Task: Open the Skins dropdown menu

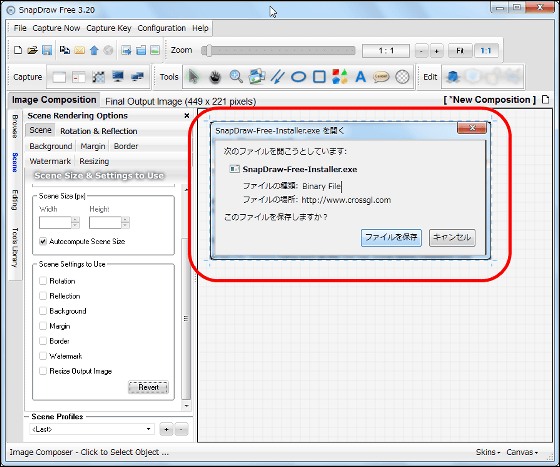Action: tap(488, 452)
